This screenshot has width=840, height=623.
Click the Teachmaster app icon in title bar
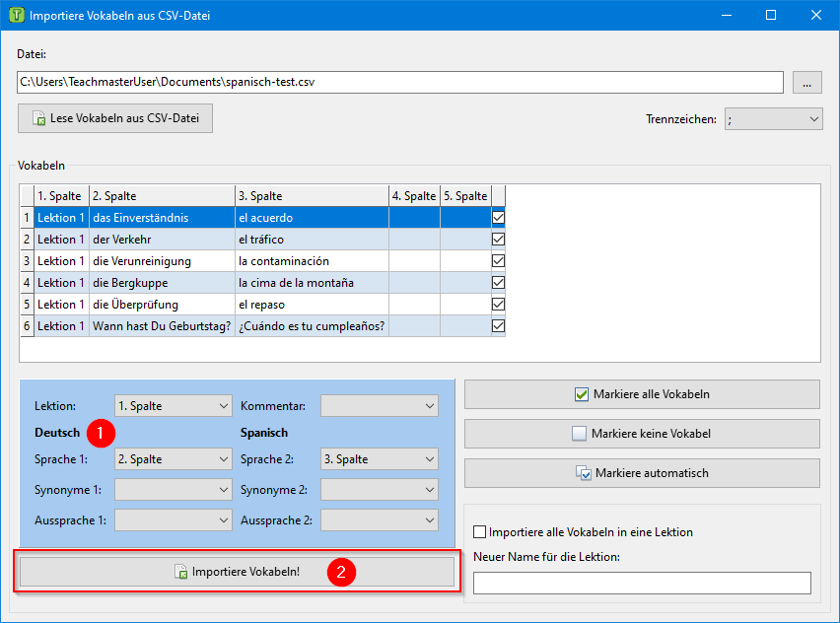tap(16, 16)
